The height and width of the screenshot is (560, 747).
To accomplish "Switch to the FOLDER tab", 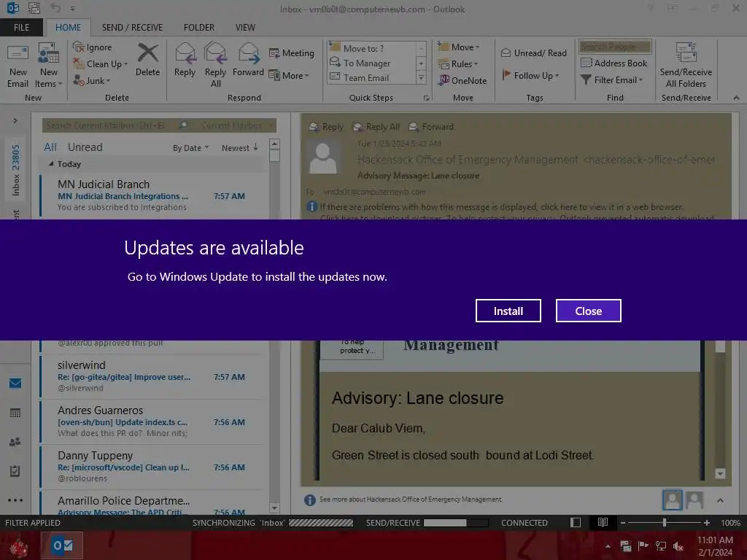I will coord(198,28).
